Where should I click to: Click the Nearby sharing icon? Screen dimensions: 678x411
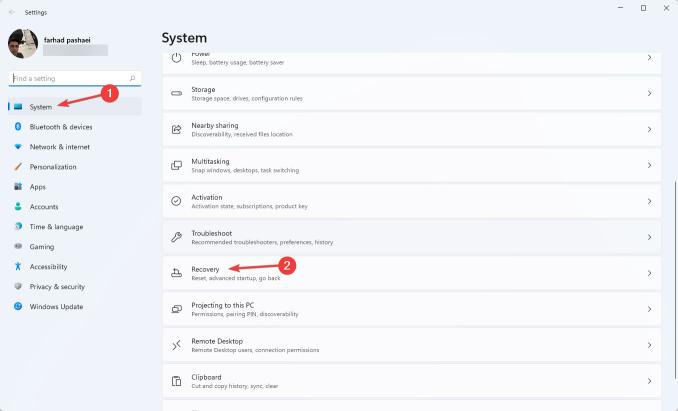pyautogui.click(x=176, y=129)
